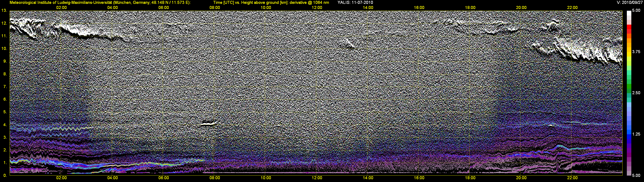
Task: Click the 6. km height axis label
Action: 5,99
